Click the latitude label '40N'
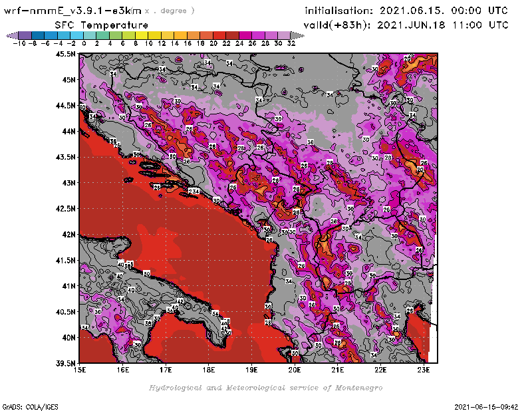Viewport: 532px width, 411px height. point(68,337)
